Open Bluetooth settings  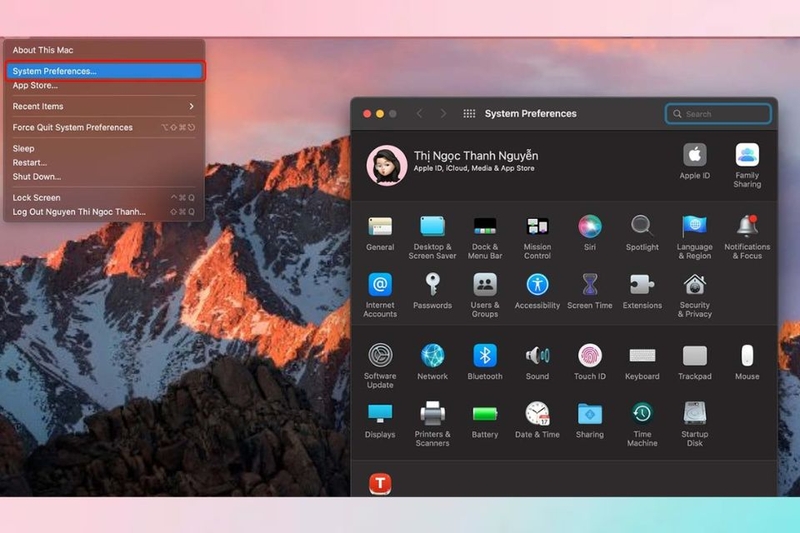pyautogui.click(x=485, y=362)
